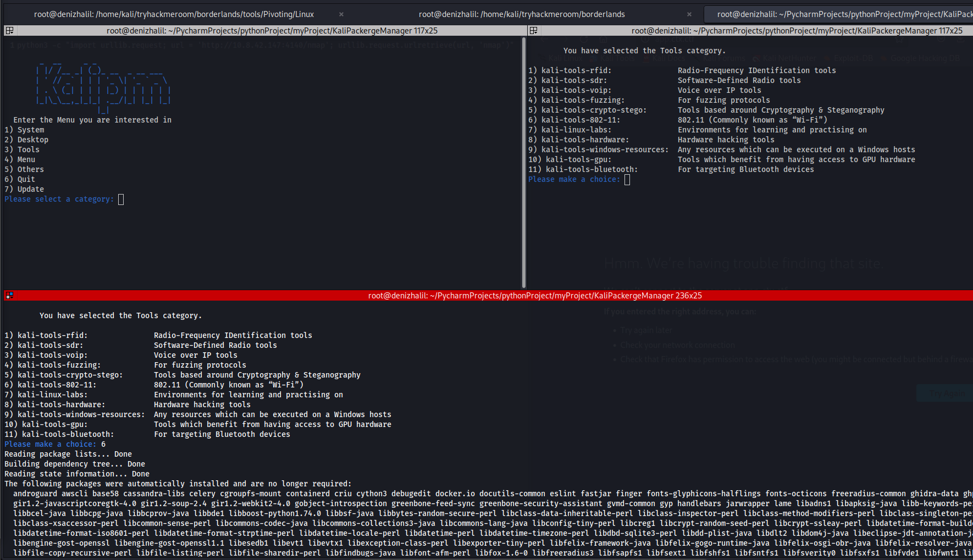Switch to the tryhackmeroom/borderlands tab
Viewport: 973px width, 560px height.
click(521, 14)
